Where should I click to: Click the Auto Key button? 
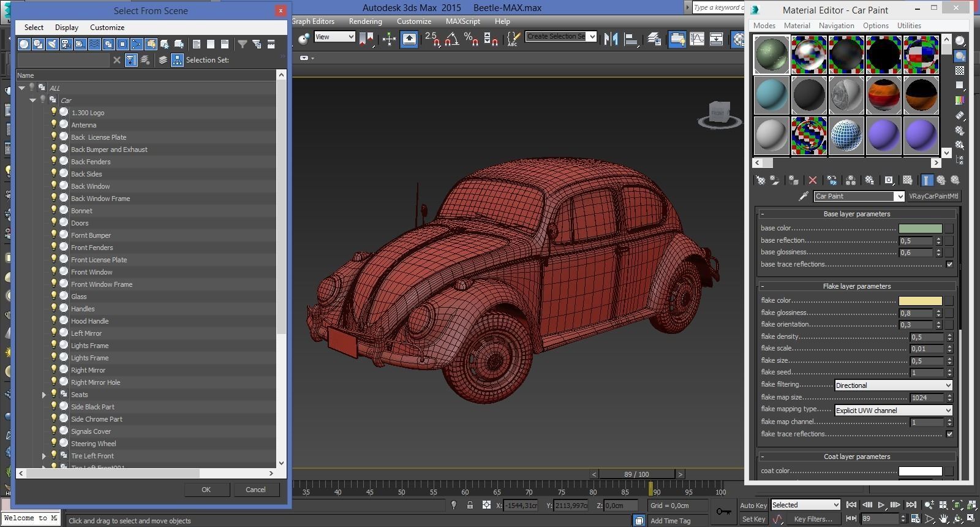coord(753,506)
